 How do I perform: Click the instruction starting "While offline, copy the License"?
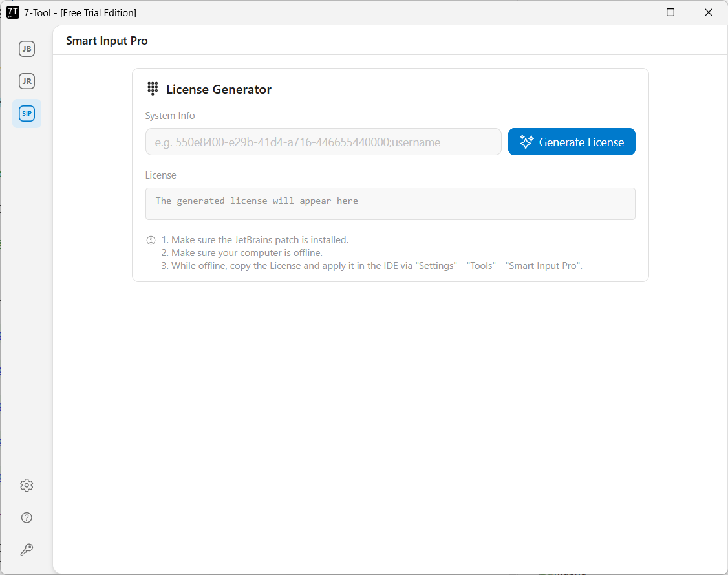click(x=372, y=266)
